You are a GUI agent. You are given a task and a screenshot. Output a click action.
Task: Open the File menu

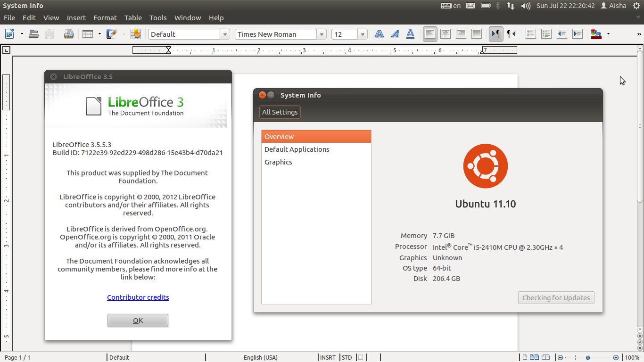[9, 18]
